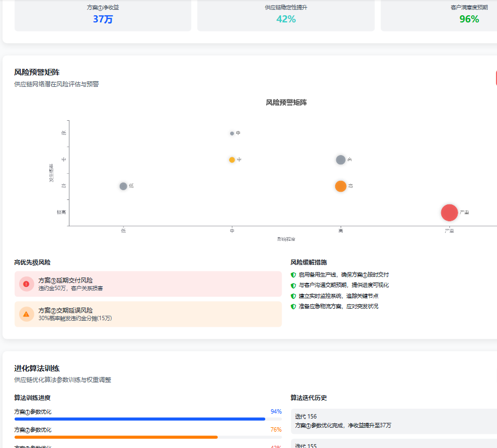Open the 方案③延期交付风险 risk card

tap(148, 284)
